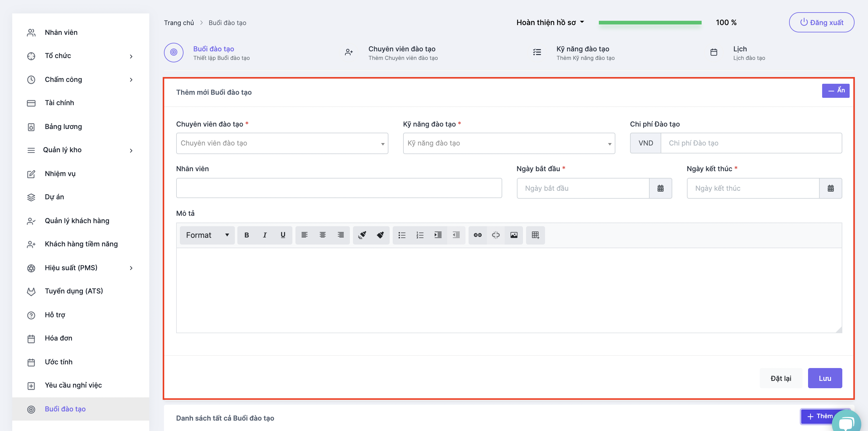This screenshot has height=431, width=868.
Task: Click the first paint-brush format icon
Action: click(362, 235)
